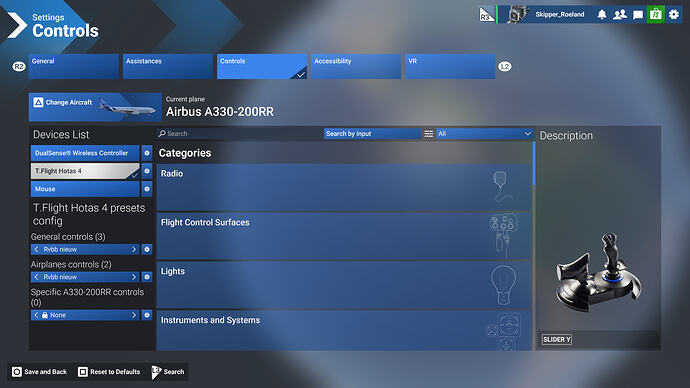Open the chat message icon

tap(638, 15)
